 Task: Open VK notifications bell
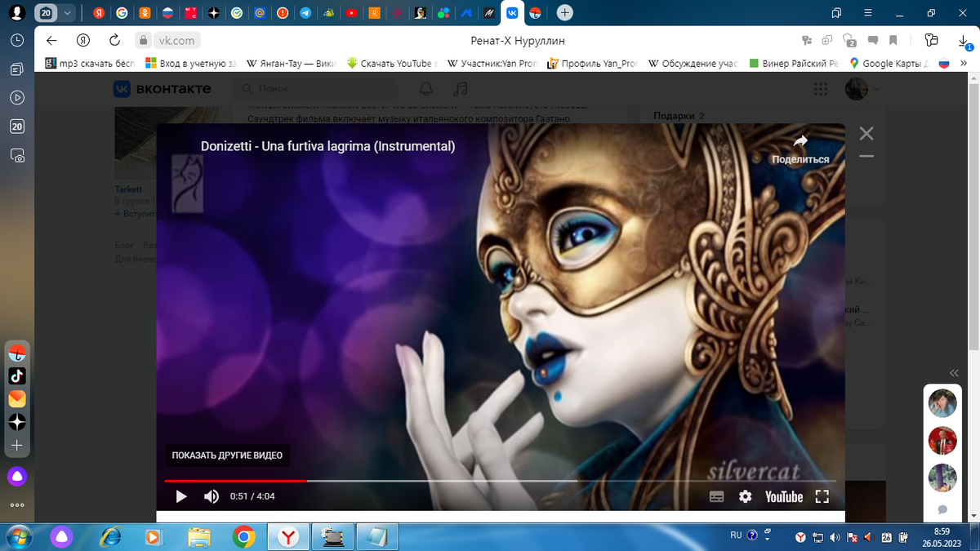coord(426,88)
